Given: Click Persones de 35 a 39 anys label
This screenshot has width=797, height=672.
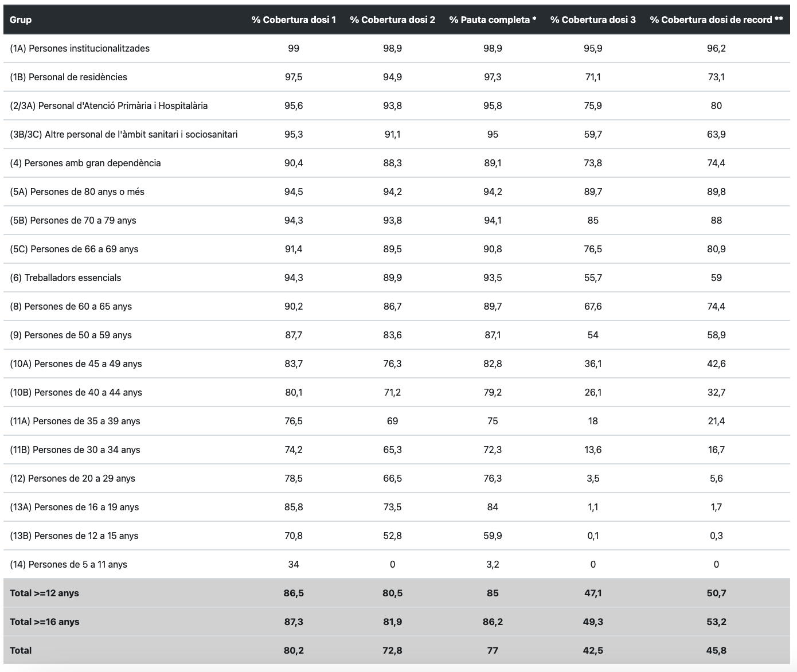Looking at the screenshot, I should [75, 421].
